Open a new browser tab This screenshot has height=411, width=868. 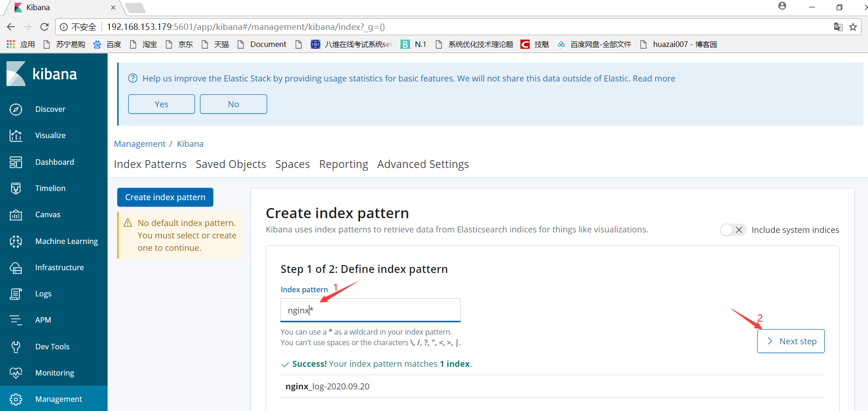coord(135,8)
